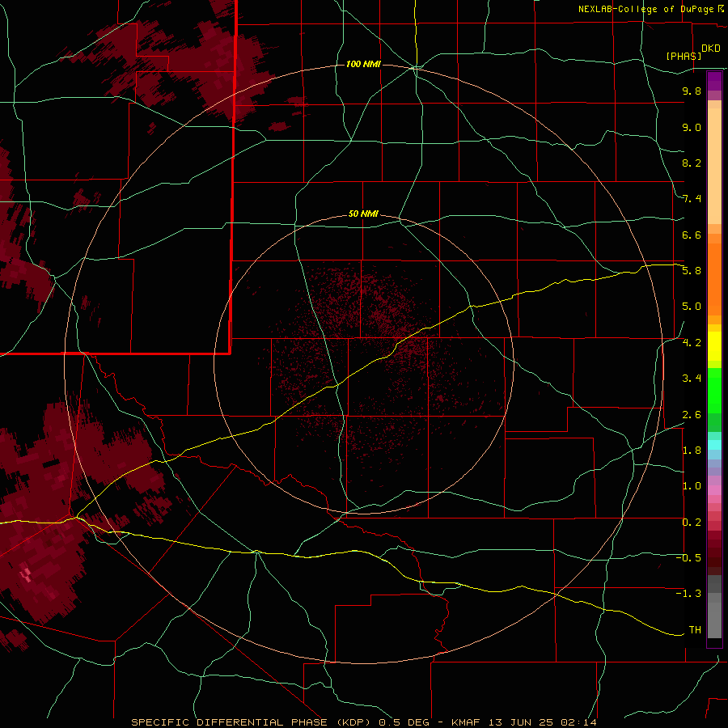Click the [PHAS] legend header
728x728 pixels.
tap(684, 56)
